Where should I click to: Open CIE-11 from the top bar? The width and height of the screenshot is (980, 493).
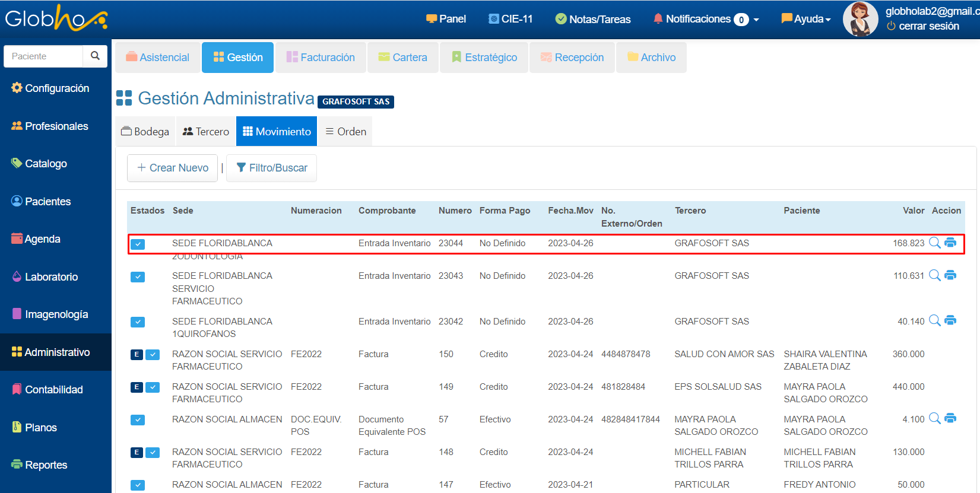click(x=510, y=19)
